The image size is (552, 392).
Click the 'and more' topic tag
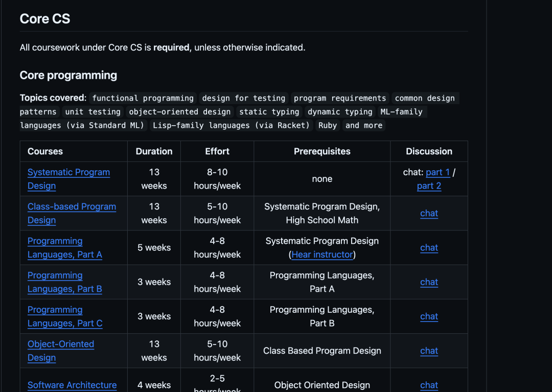pos(364,126)
